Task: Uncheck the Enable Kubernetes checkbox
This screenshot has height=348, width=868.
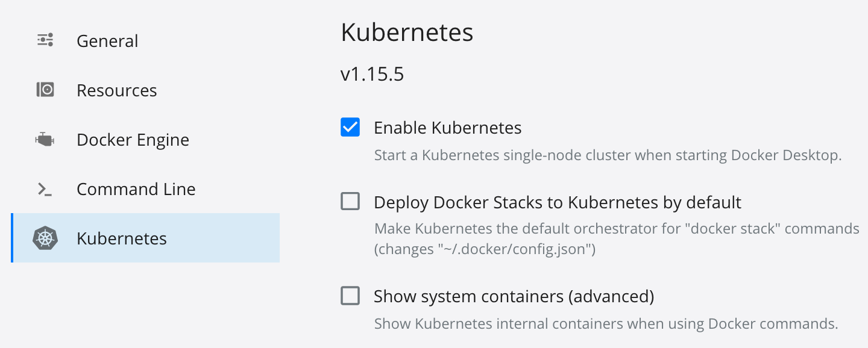Action: click(350, 128)
